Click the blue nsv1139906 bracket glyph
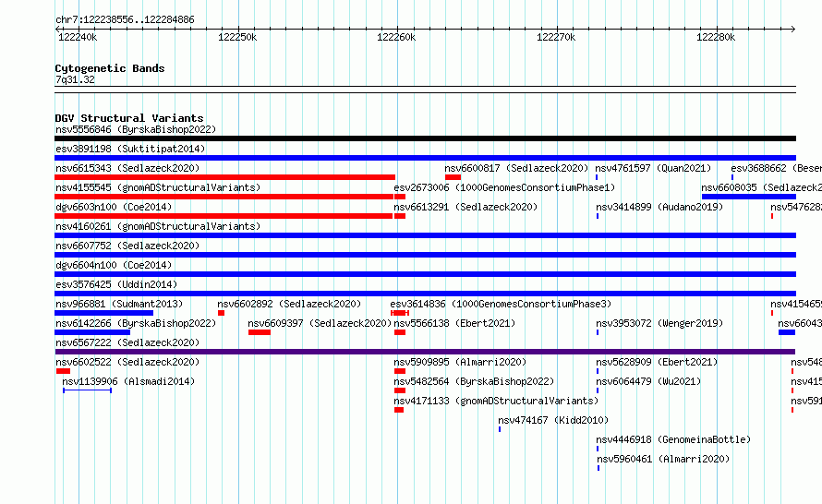 87,390
